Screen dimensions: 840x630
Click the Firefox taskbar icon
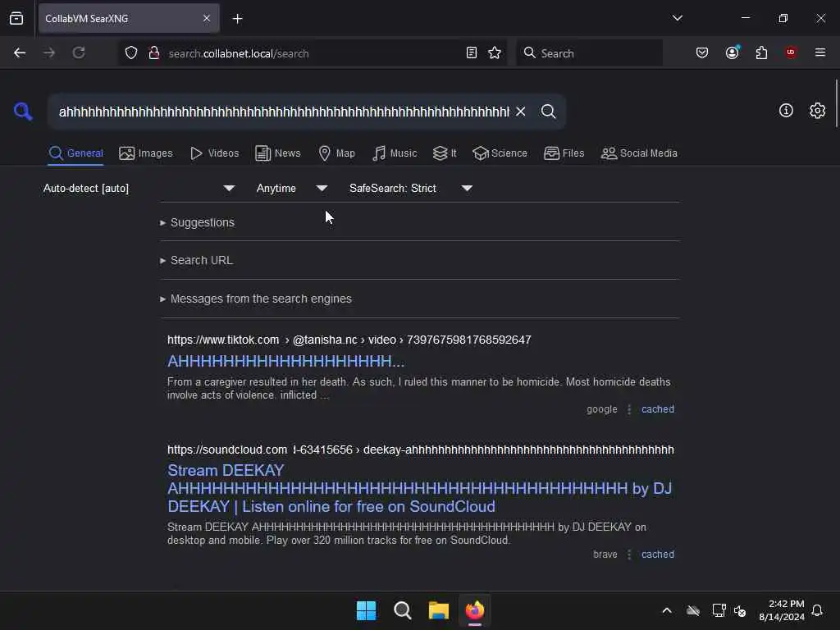[x=475, y=610]
